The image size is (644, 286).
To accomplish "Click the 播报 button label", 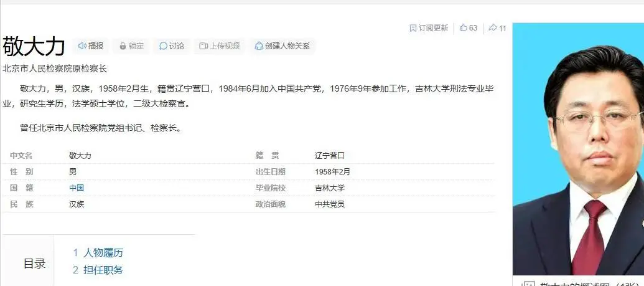I will [x=96, y=46].
